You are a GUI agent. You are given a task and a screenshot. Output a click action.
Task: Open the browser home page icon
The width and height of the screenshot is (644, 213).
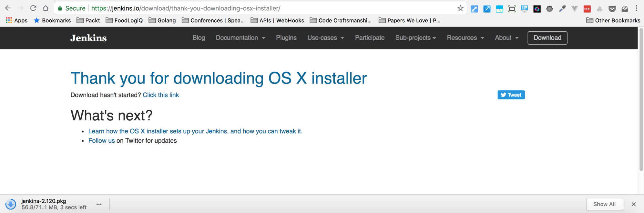pos(46,8)
